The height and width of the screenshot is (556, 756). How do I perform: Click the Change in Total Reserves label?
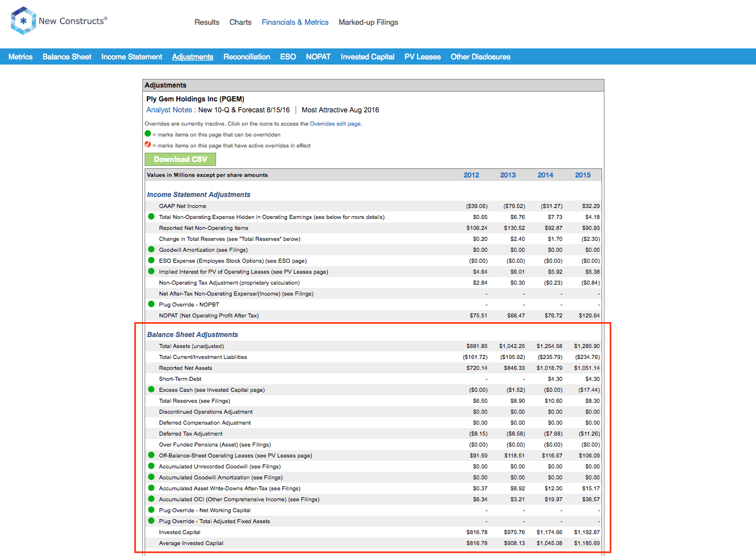[x=229, y=239]
